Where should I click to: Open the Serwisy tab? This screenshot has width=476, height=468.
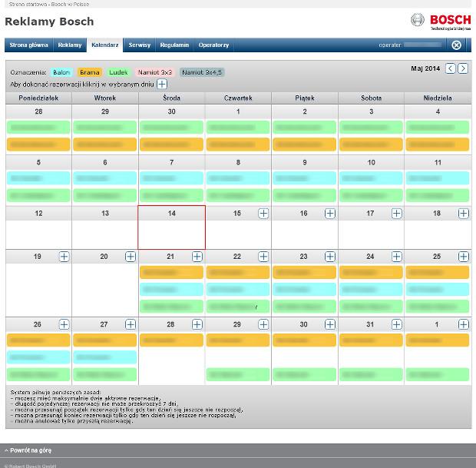139,45
